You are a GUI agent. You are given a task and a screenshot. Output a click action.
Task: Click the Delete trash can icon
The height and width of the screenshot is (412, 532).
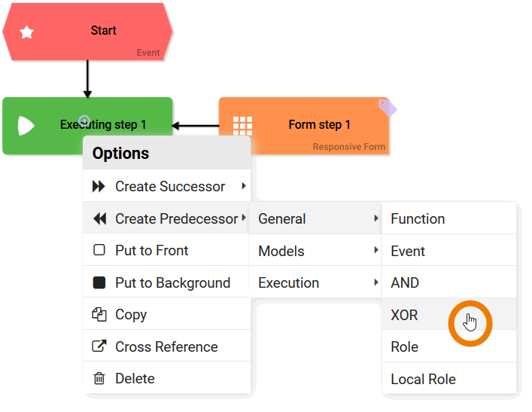(x=99, y=379)
